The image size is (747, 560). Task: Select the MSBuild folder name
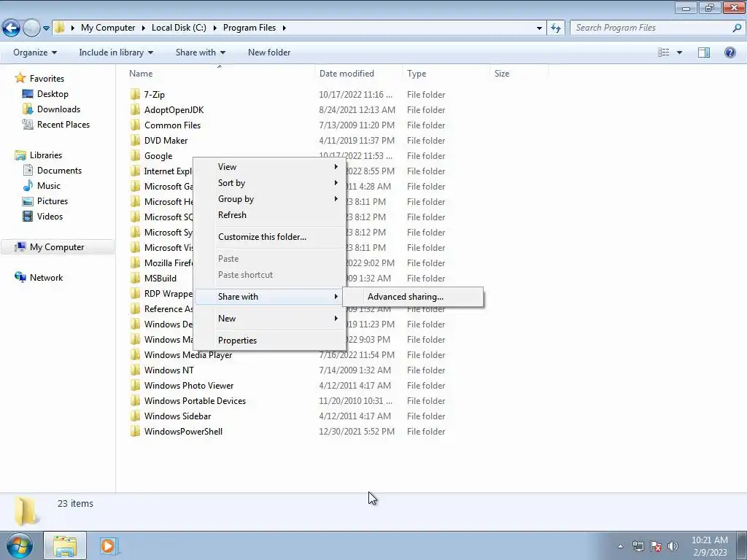click(x=160, y=278)
